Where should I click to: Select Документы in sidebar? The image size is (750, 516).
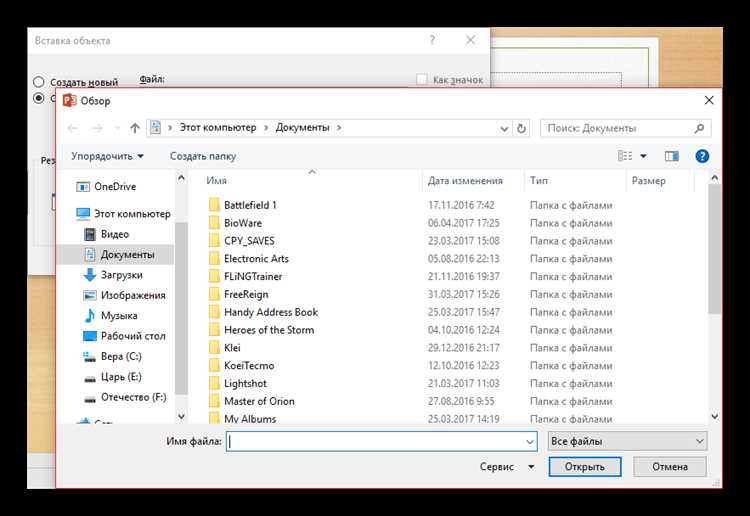click(x=115, y=254)
